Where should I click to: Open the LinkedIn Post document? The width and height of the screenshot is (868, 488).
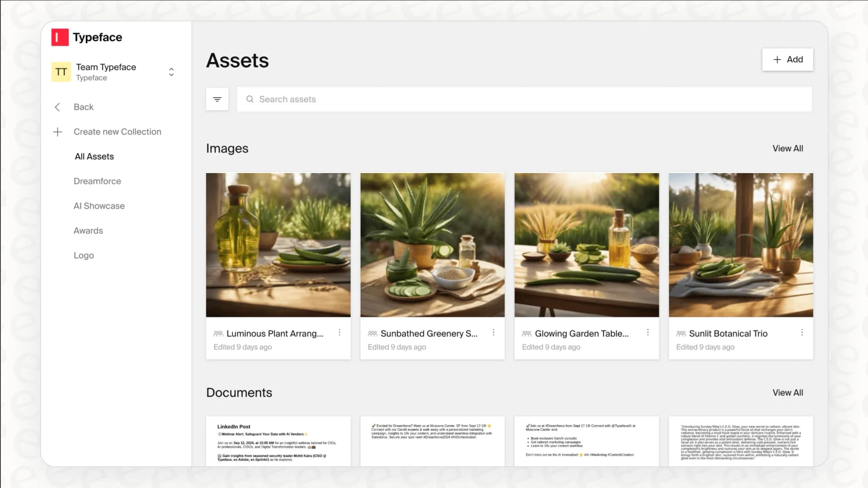pyautogui.click(x=278, y=442)
